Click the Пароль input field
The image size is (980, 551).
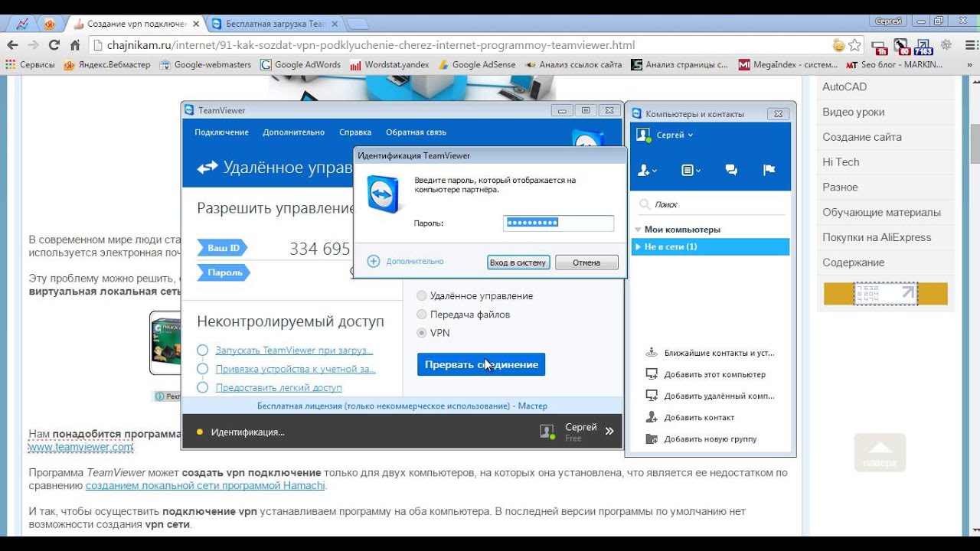pos(559,223)
